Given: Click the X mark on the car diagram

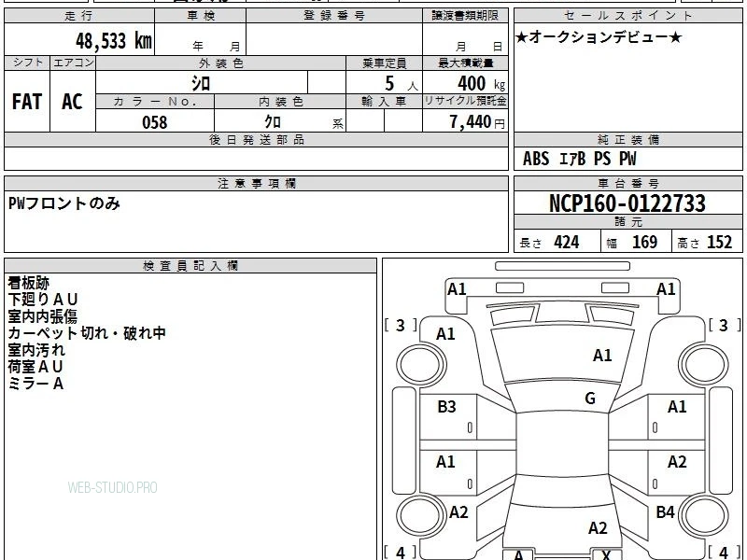Looking at the screenshot, I should click(606, 555).
